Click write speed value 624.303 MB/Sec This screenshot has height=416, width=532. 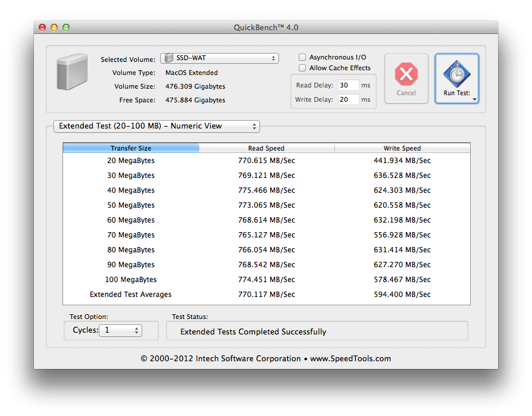pyautogui.click(x=402, y=190)
